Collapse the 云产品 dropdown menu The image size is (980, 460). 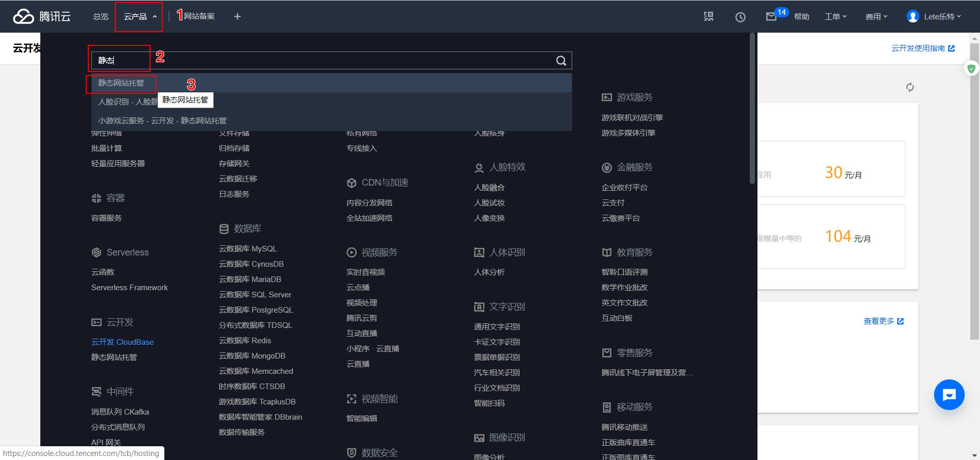[x=139, y=17]
